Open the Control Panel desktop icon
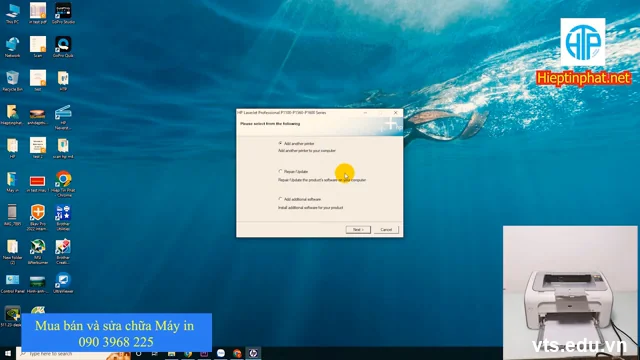640x360 pixels. (x=12, y=283)
